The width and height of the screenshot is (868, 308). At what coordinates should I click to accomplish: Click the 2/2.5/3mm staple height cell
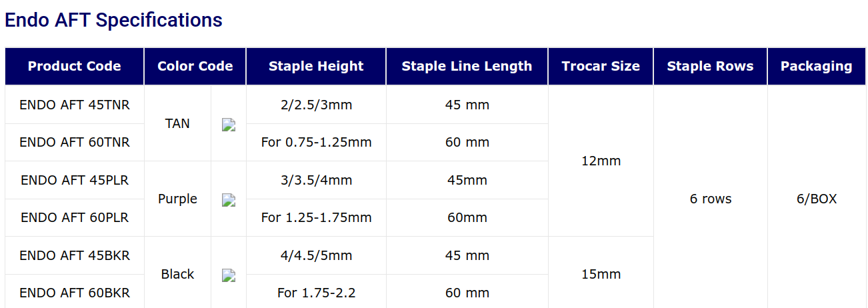pos(316,105)
